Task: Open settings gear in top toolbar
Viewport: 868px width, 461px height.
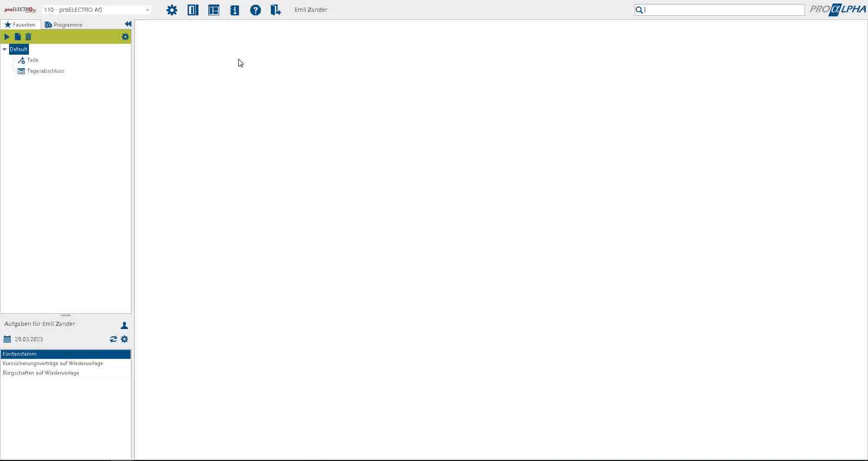Action: (x=172, y=10)
